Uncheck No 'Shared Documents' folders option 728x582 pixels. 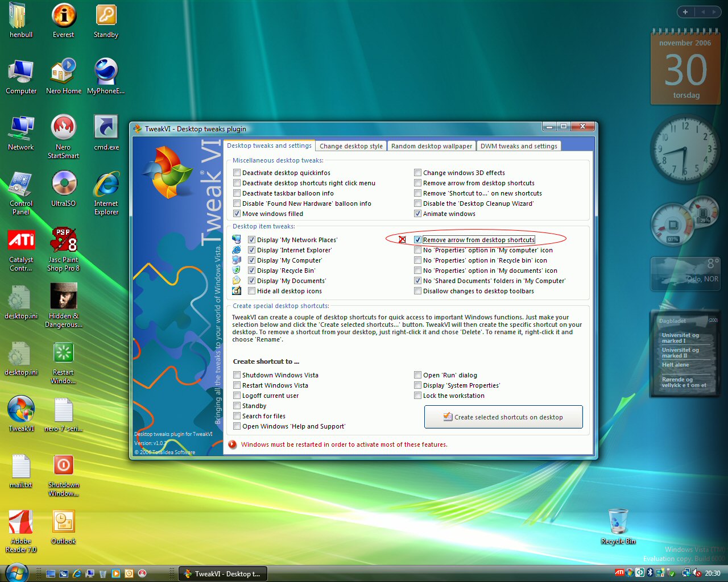[x=418, y=281]
